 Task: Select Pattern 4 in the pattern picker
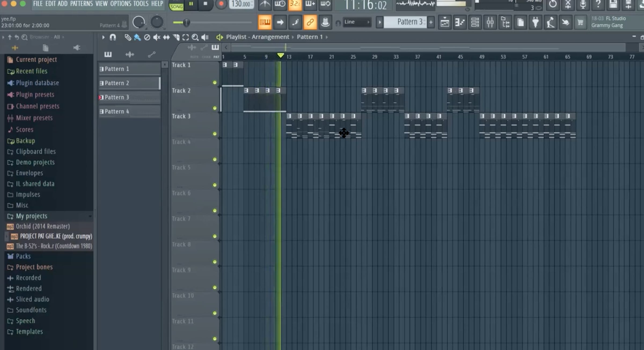(130, 112)
